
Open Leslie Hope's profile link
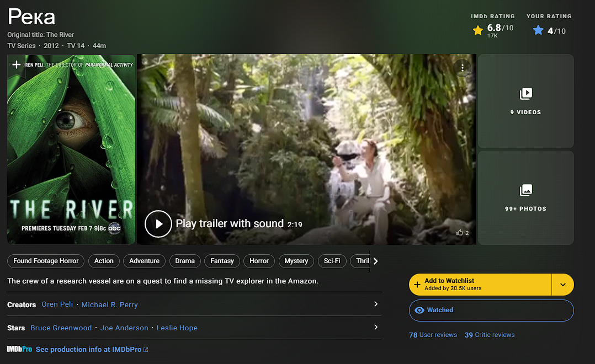177,328
